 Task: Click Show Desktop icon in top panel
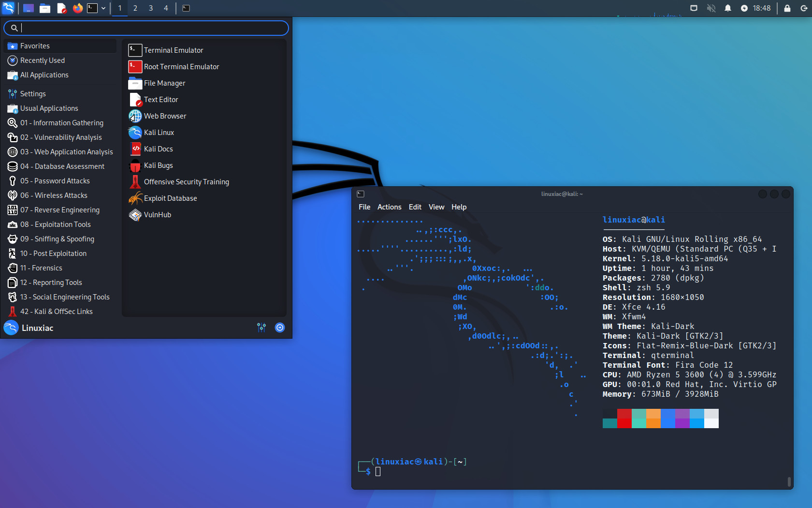[29, 8]
